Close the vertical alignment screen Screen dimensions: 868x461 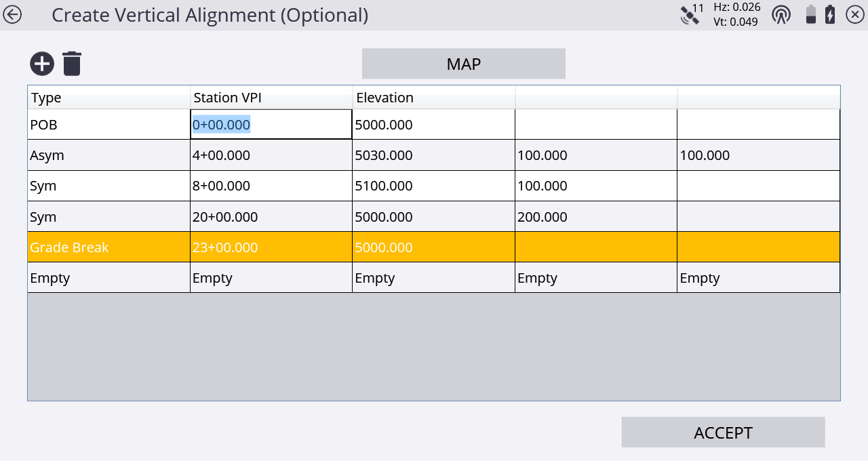pyautogui.click(x=854, y=14)
